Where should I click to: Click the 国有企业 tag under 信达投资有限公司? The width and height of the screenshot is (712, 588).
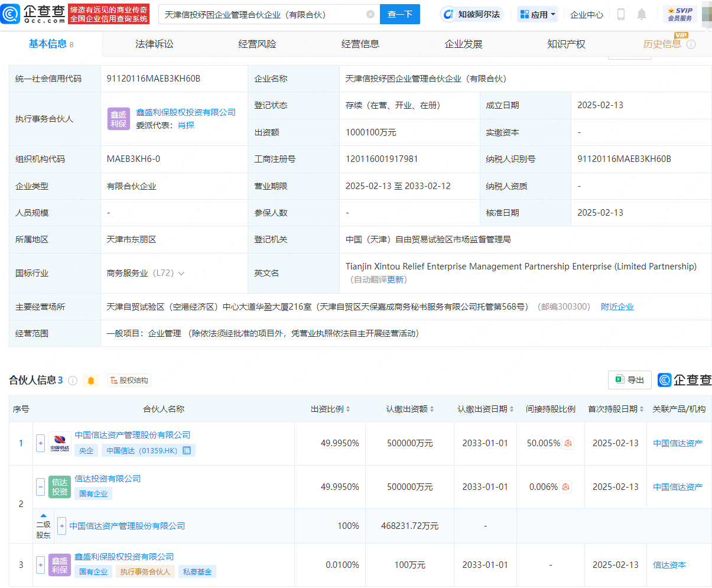pyautogui.click(x=93, y=493)
